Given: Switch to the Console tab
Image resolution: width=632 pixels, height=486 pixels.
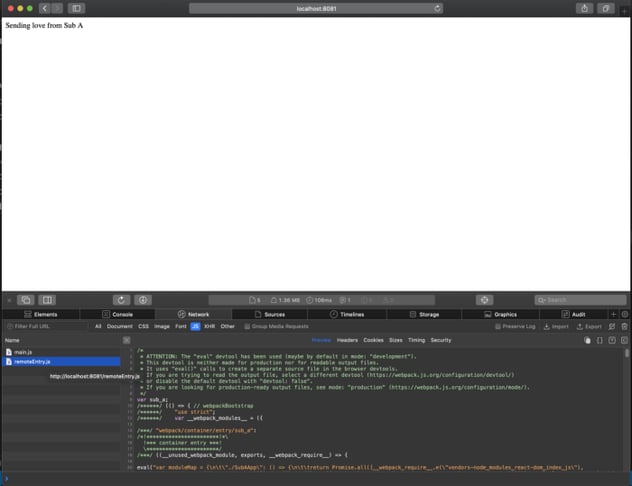Looking at the screenshot, I should pyautogui.click(x=118, y=314).
